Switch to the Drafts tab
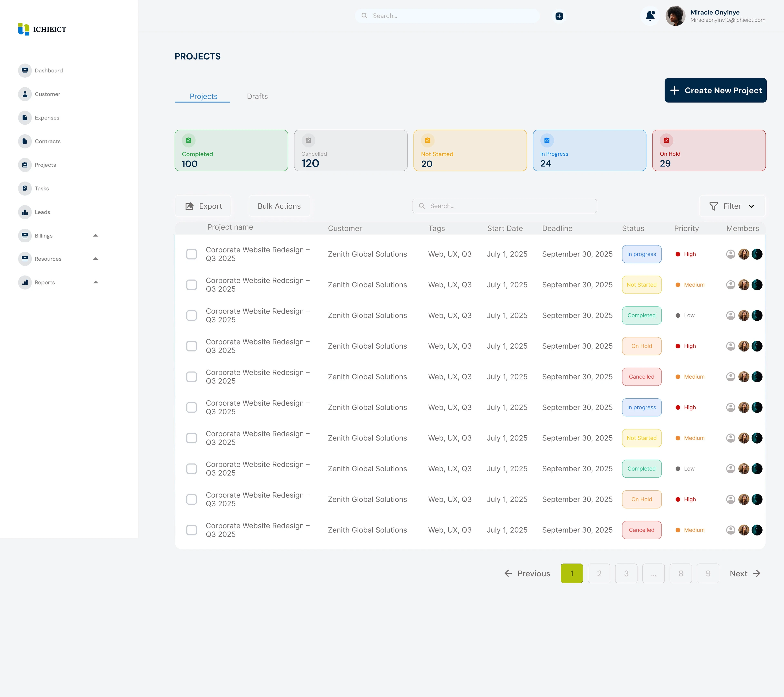 tap(257, 96)
